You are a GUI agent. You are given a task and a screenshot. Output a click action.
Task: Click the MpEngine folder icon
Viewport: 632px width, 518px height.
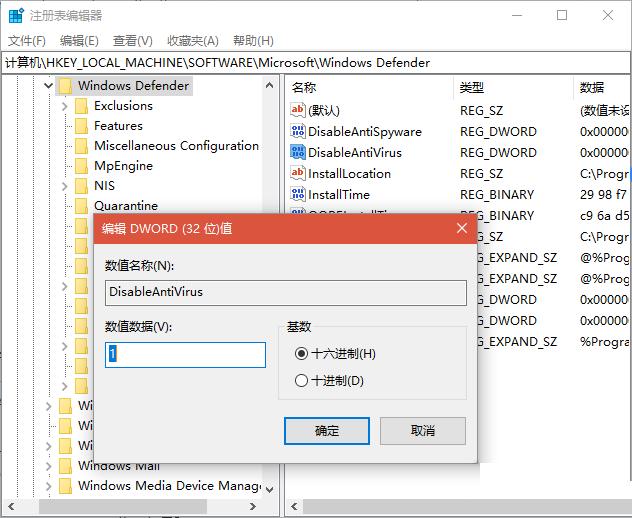81,166
